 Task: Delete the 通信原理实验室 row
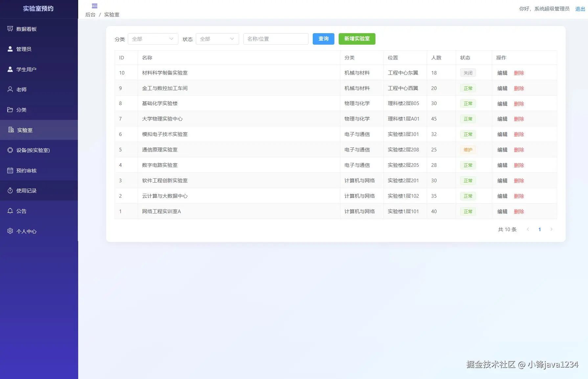click(519, 150)
